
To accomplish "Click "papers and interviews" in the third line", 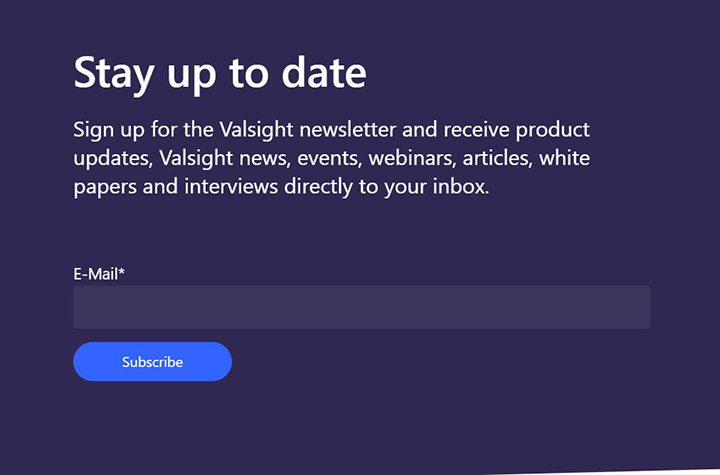I will (x=176, y=187).
